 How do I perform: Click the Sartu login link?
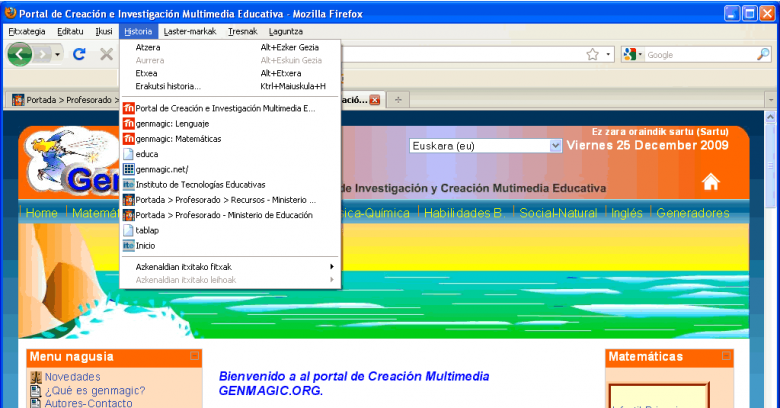tap(712, 132)
